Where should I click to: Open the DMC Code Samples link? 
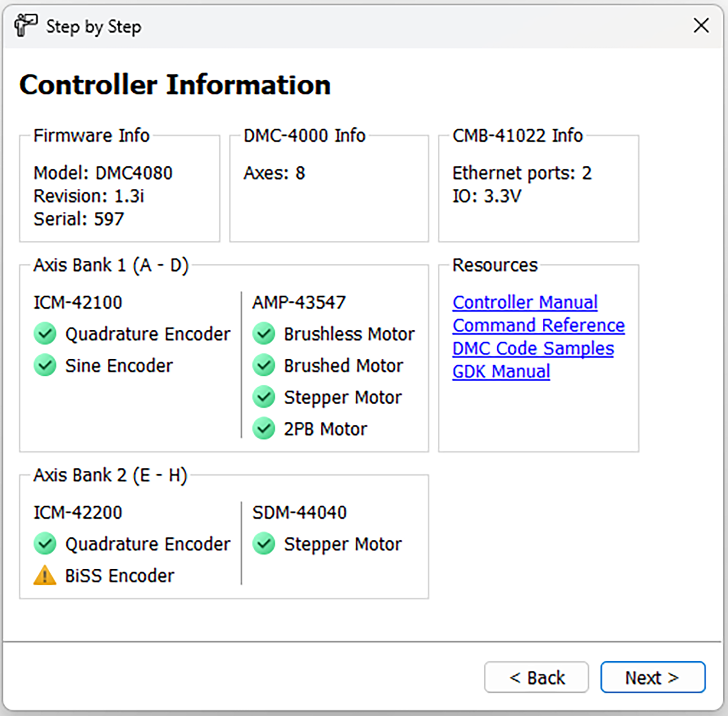[x=533, y=349]
